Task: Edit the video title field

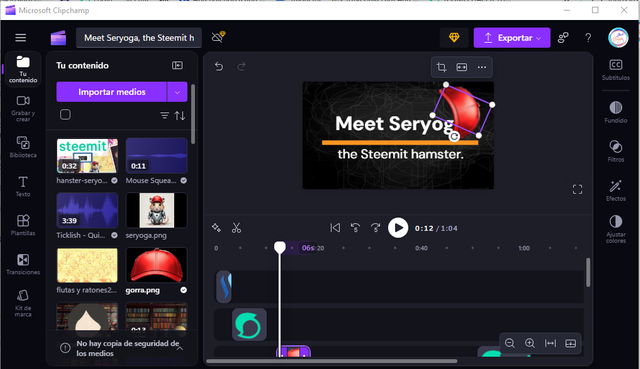Action: (139, 38)
